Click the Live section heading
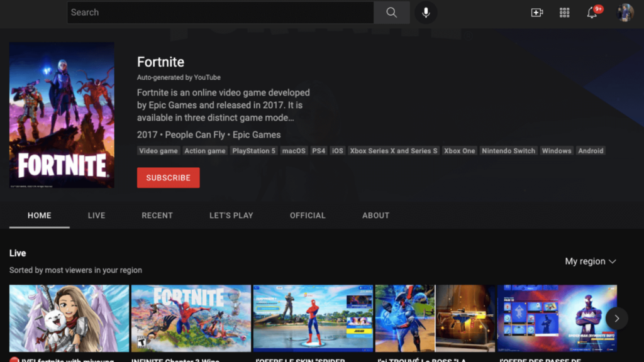The width and height of the screenshot is (644, 362). (x=18, y=253)
